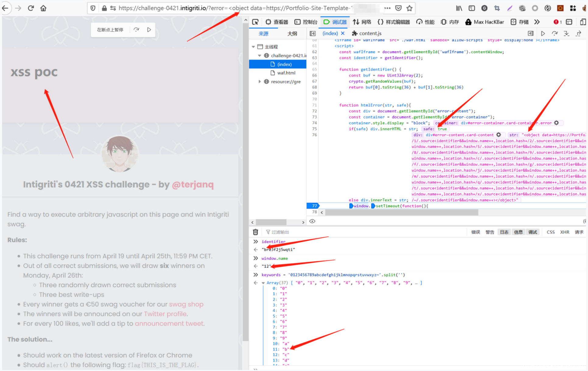Expand the resource://gre tree node
This screenshot has height=371, width=588.
(260, 82)
